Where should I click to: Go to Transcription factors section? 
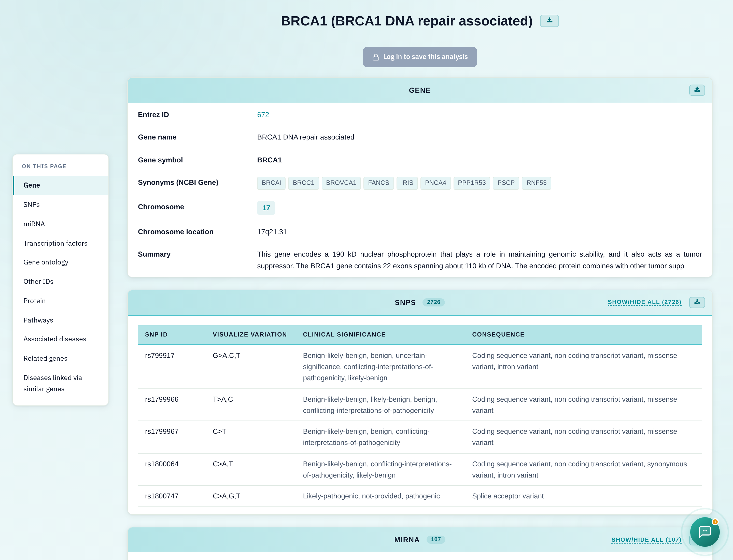pos(61,243)
